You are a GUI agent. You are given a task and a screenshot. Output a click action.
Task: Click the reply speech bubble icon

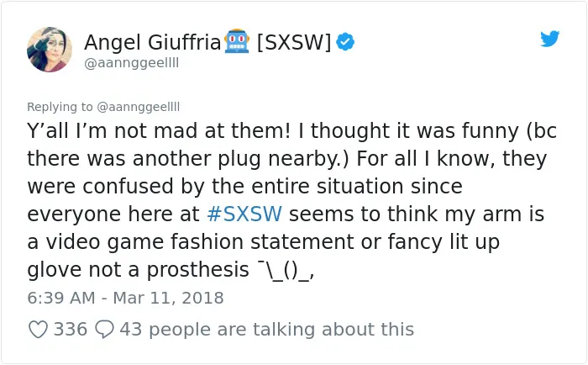coord(104,330)
